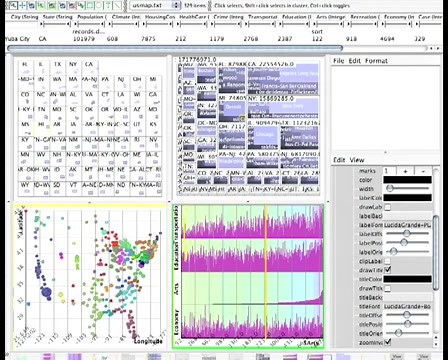Select the WY cell in state grid

point(26,188)
